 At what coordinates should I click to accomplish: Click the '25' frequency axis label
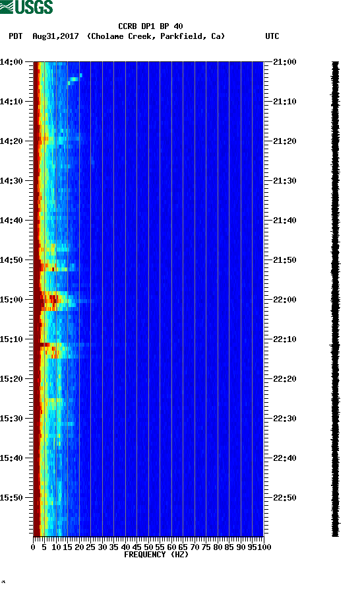pyautogui.click(x=91, y=547)
